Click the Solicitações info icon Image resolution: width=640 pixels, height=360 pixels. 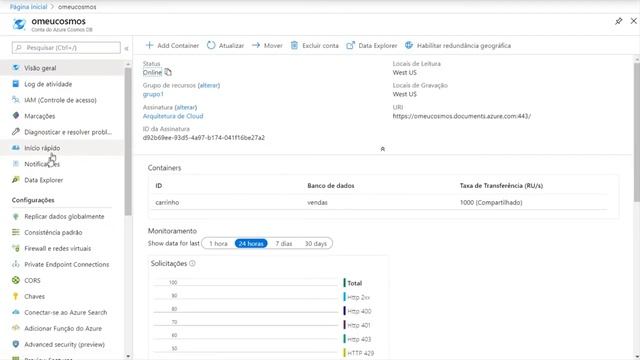(x=193, y=264)
